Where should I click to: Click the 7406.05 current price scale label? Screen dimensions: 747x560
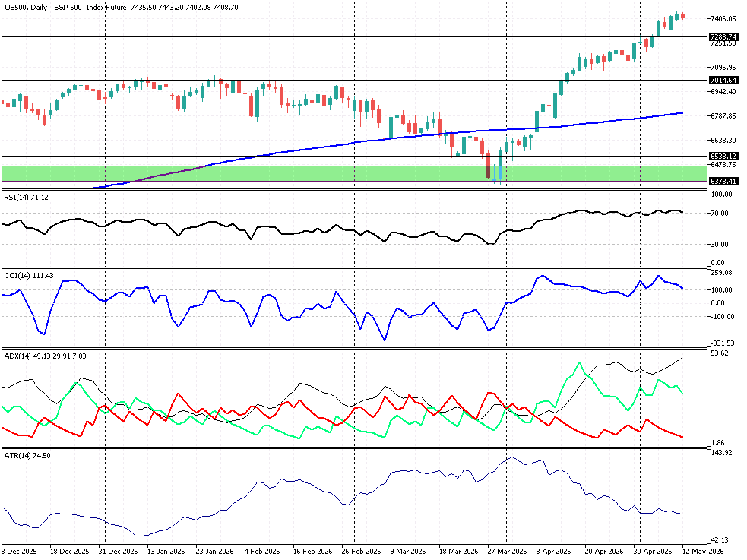pyautogui.click(x=723, y=18)
